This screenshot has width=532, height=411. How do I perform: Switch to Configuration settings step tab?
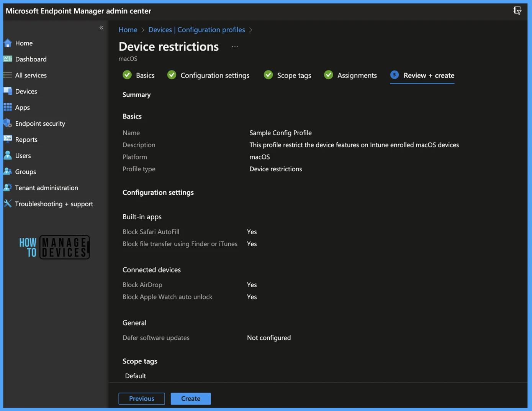pos(208,75)
